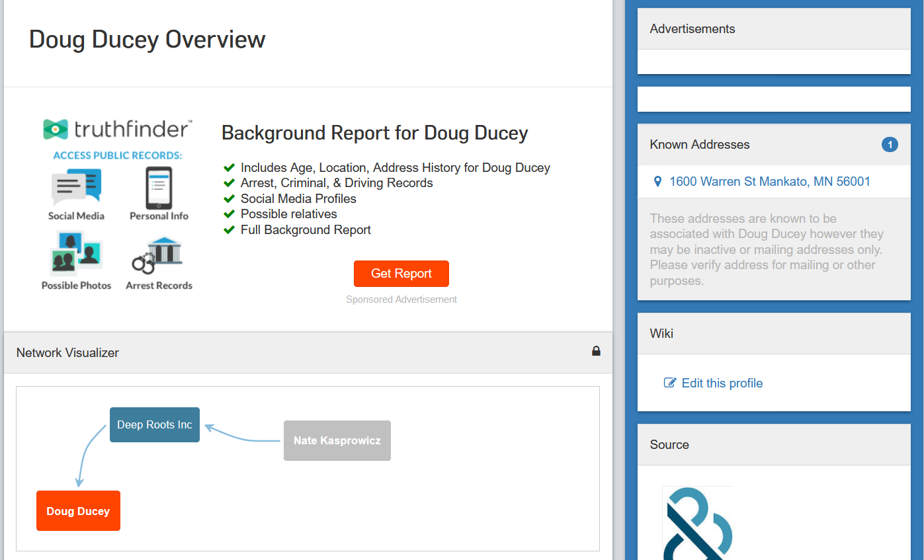The width and height of the screenshot is (924, 560).
Task: Select the Nate Kasprowicz node
Action: pyautogui.click(x=337, y=440)
